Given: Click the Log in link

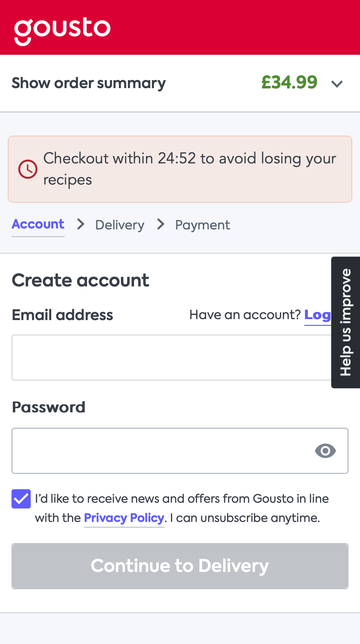Looking at the screenshot, I should pyautogui.click(x=318, y=315).
